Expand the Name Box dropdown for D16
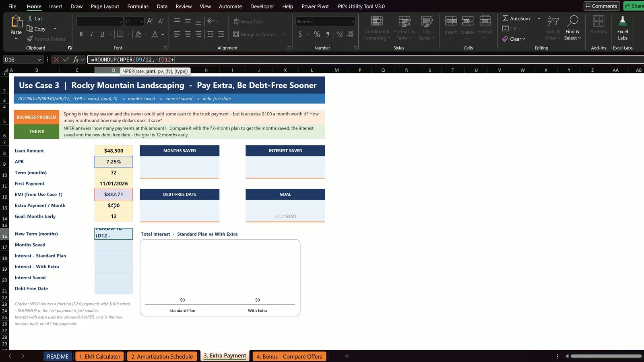This screenshot has width=644, height=362. point(39,60)
